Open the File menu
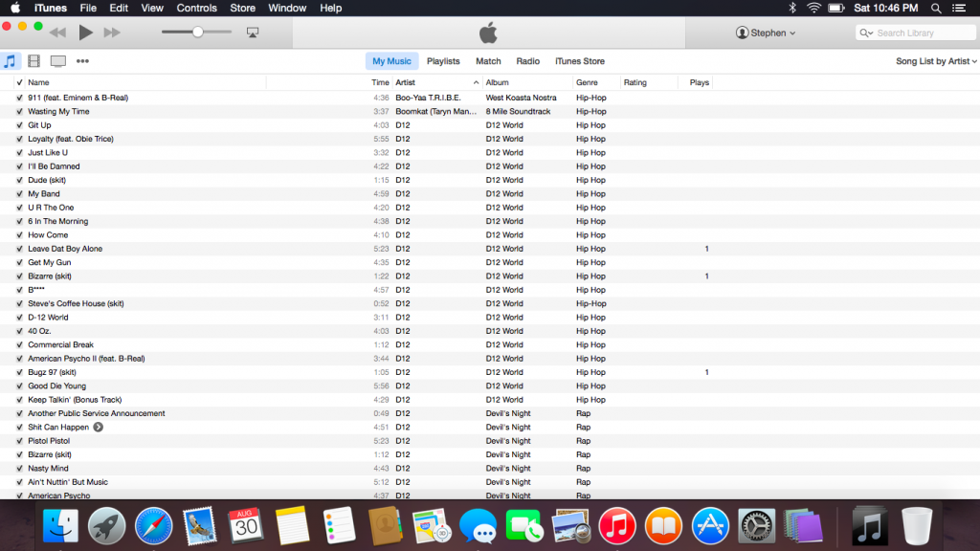Viewport: 980px width, 551px height. pos(88,8)
